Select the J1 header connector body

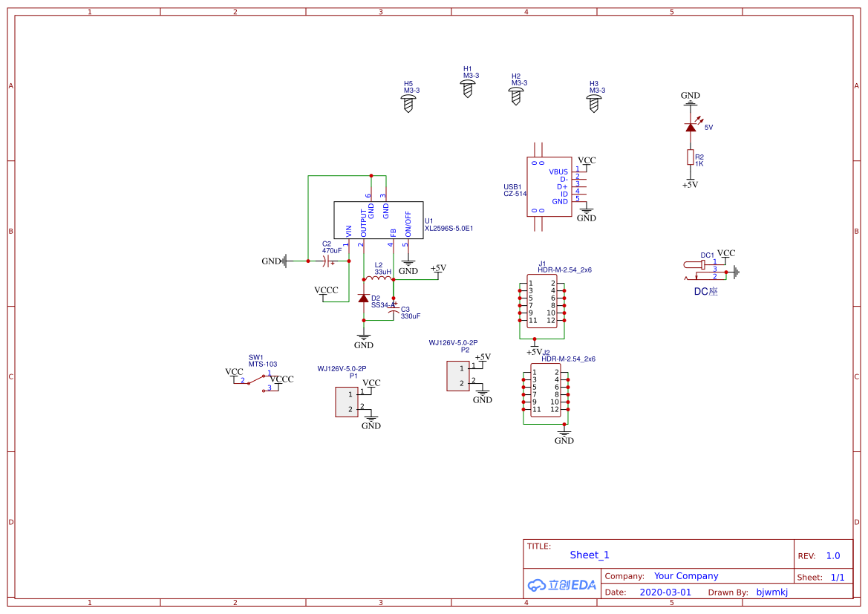click(542, 301)
